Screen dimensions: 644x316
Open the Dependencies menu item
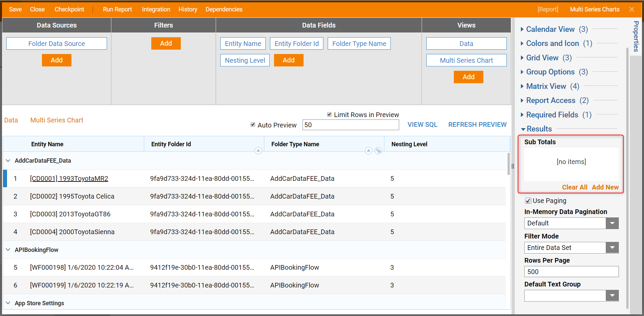click(x=224, y=9)
